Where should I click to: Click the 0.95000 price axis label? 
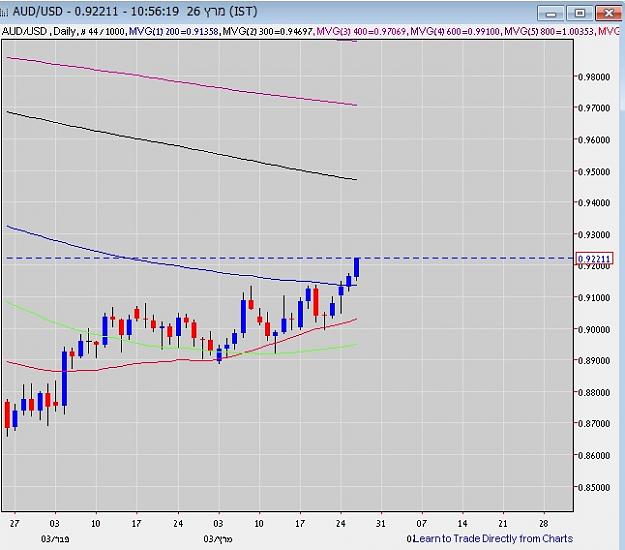point(594,171)
